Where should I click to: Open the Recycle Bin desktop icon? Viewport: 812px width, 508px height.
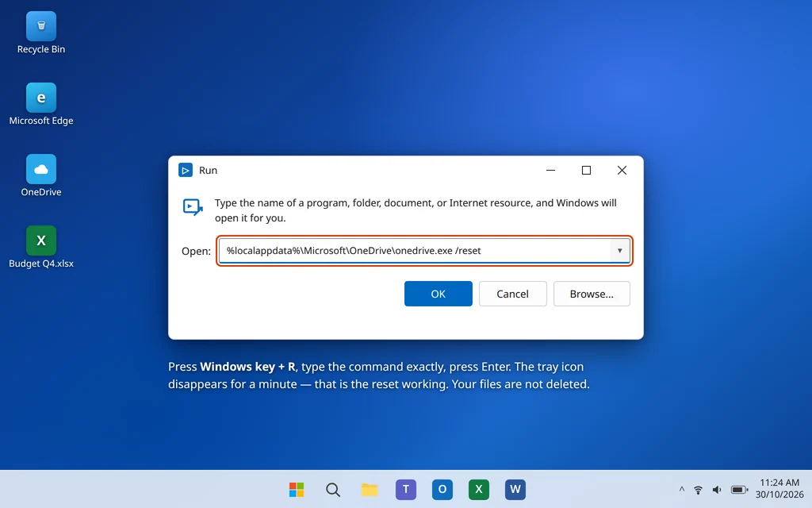[x=41, y=33]
